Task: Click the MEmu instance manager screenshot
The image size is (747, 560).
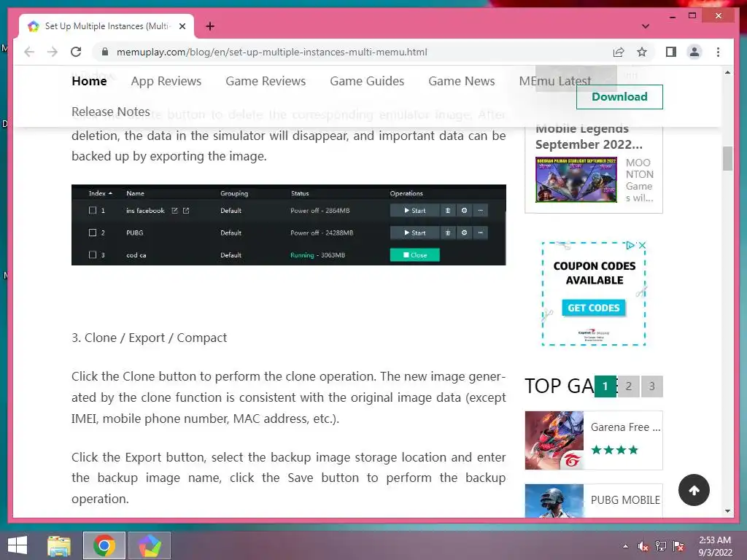Action: pos(289,225)
